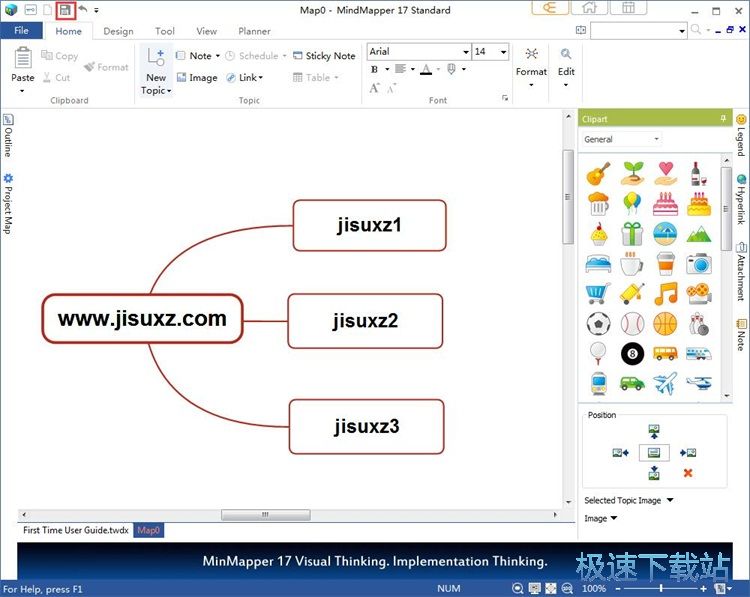Open the Outline side panel
Image resolution: width=750 pixels, height=597 pixels.
tap(8, 136)
